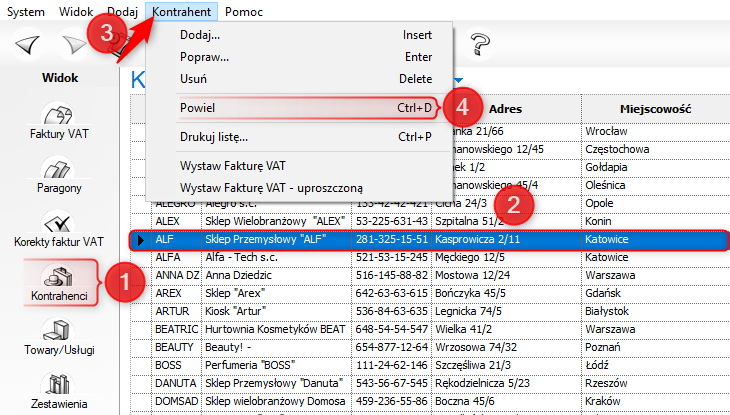Click the Łódź city cell
This screenshot has width=730, height=415.
[x=656, y=365]
